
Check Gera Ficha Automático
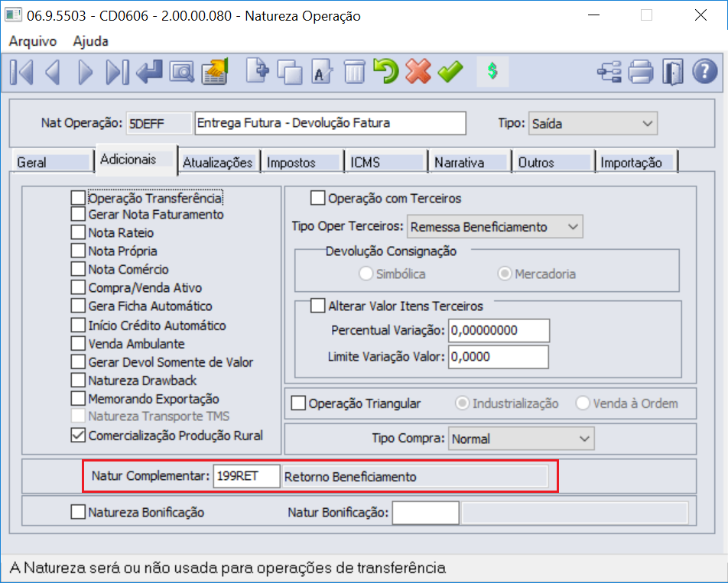click(78, 306)
